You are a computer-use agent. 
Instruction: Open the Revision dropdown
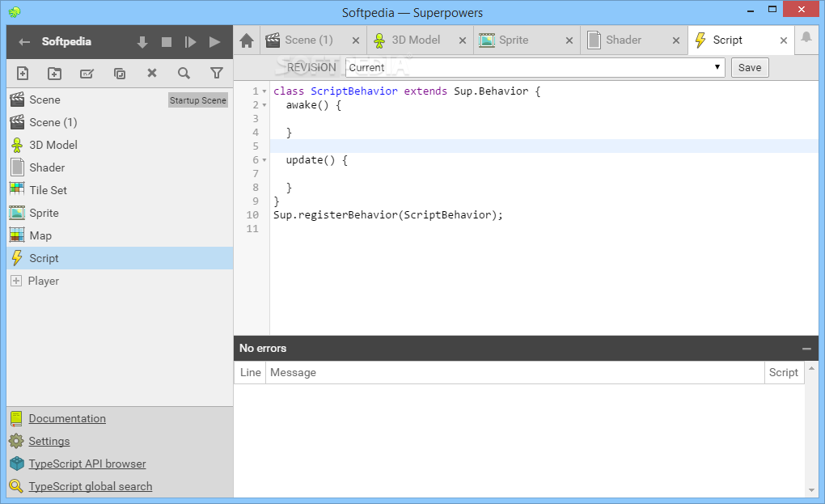[x=535, y=67]
